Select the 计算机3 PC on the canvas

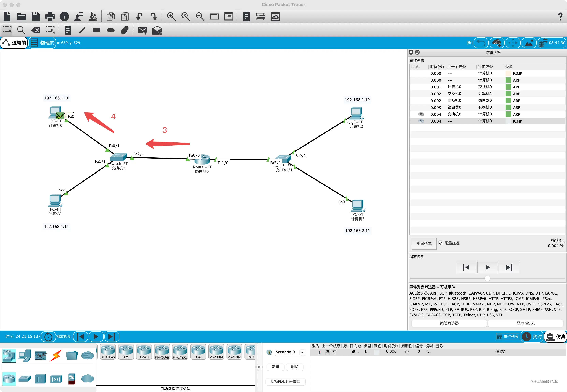click(x=358, y=206)
